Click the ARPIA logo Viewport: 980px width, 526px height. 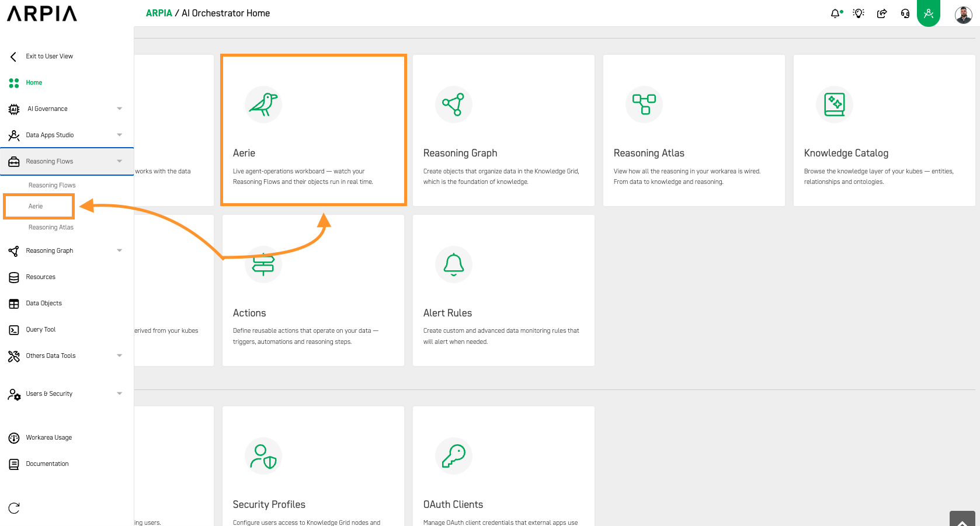coord(42,13)
